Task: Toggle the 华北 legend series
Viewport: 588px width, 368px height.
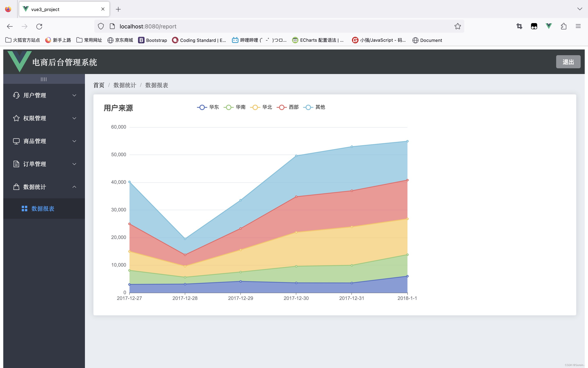Action: click(261, 107)
